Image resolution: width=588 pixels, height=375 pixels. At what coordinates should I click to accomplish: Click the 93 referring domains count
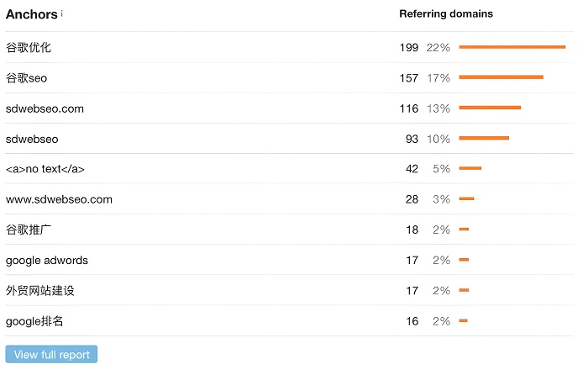412,139
